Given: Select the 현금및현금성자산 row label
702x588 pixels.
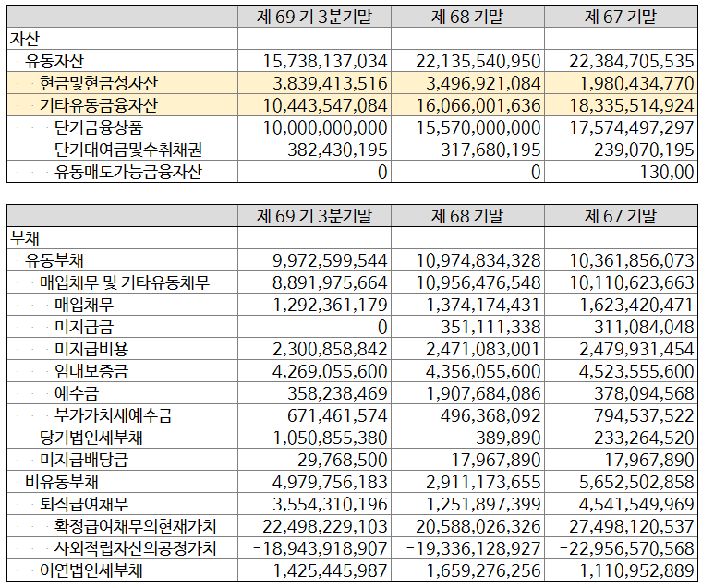Looking at the screenshot, I should click(x=99, y=83).
